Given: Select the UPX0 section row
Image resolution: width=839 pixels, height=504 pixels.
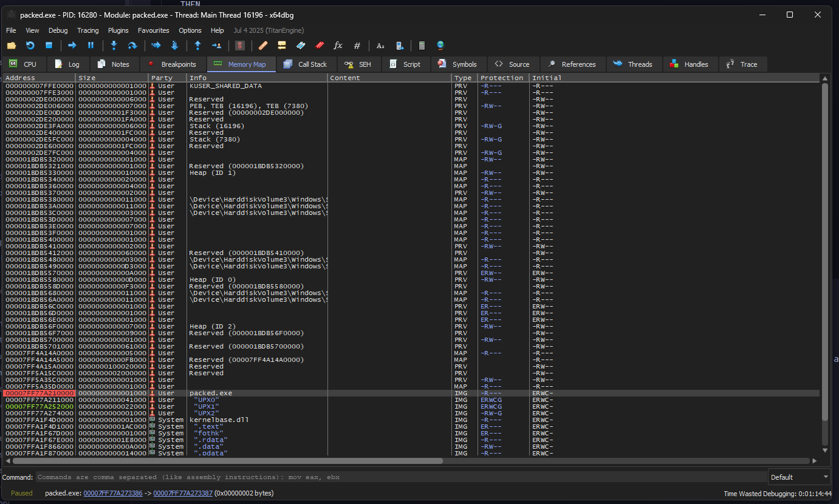Looking at the screenshot, I should pyautogui.click(x=203, y=400).
